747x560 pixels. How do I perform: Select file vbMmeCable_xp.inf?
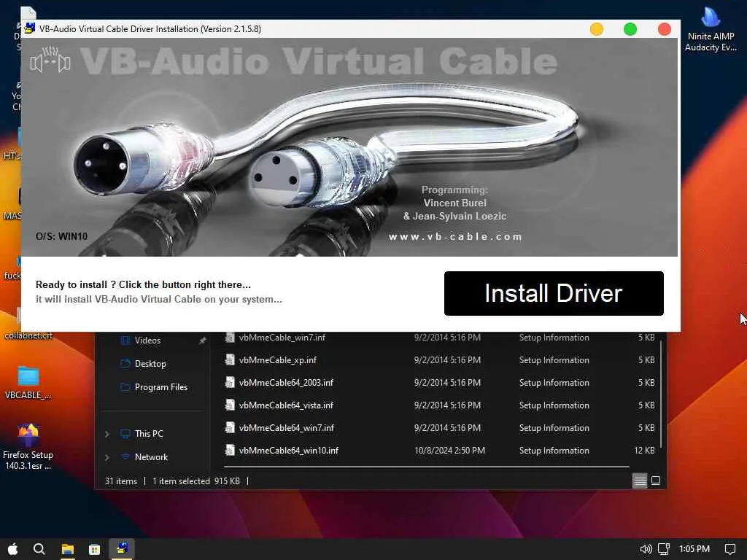tap(278, 360)
